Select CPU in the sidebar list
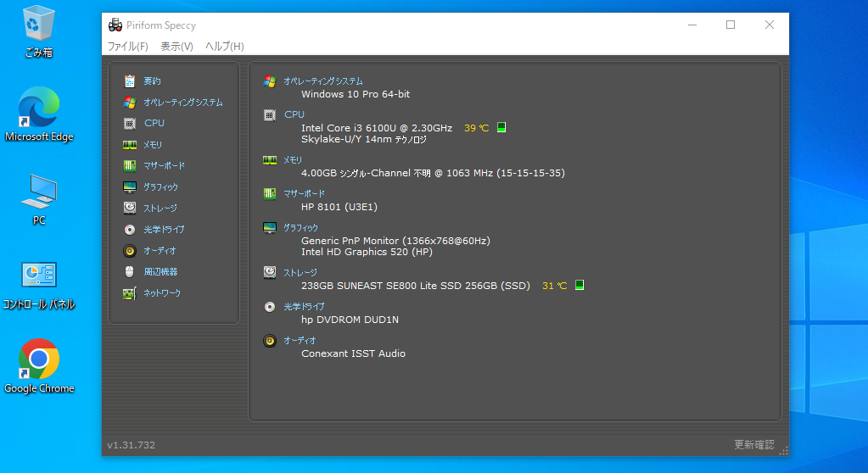 154,124
